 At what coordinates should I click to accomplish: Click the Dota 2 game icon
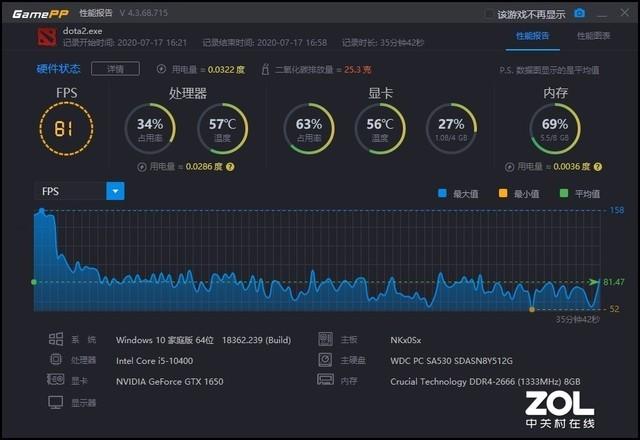(x=47, y=37)
